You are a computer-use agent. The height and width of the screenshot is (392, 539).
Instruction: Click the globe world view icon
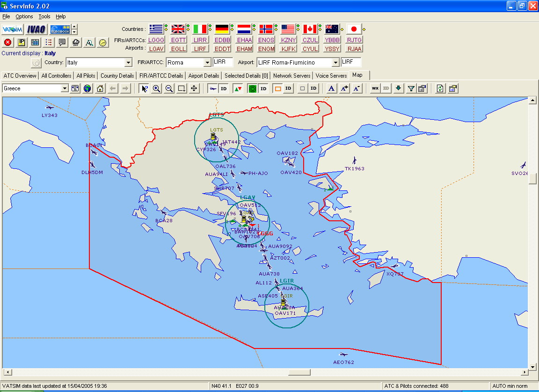[x=87, y=88]
